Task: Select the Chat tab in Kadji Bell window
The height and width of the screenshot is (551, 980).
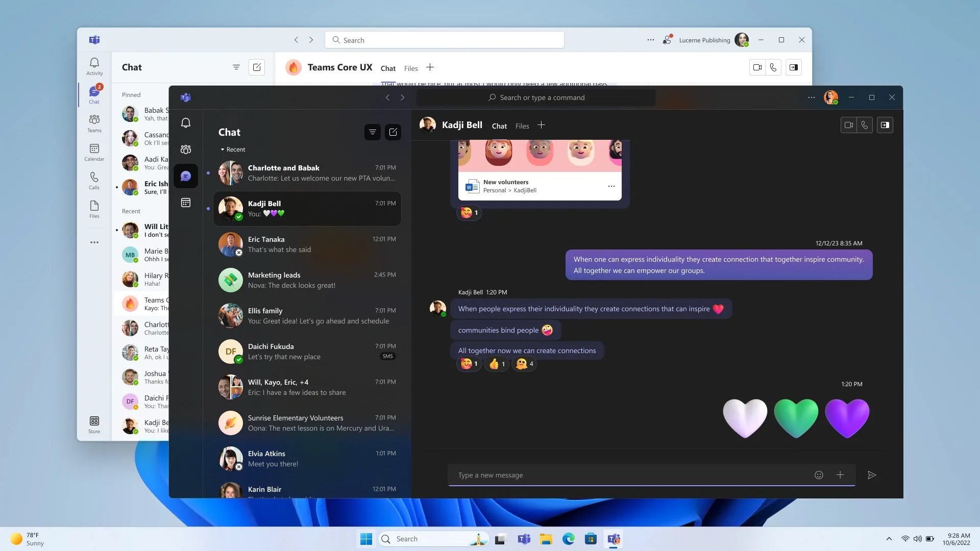Action: tap(499, 126)
